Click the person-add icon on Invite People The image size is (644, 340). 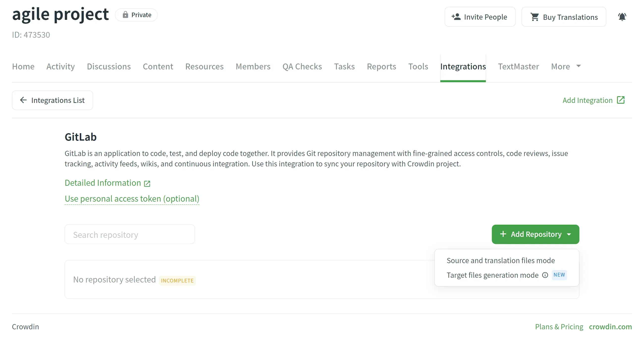[x=456, y=17]
